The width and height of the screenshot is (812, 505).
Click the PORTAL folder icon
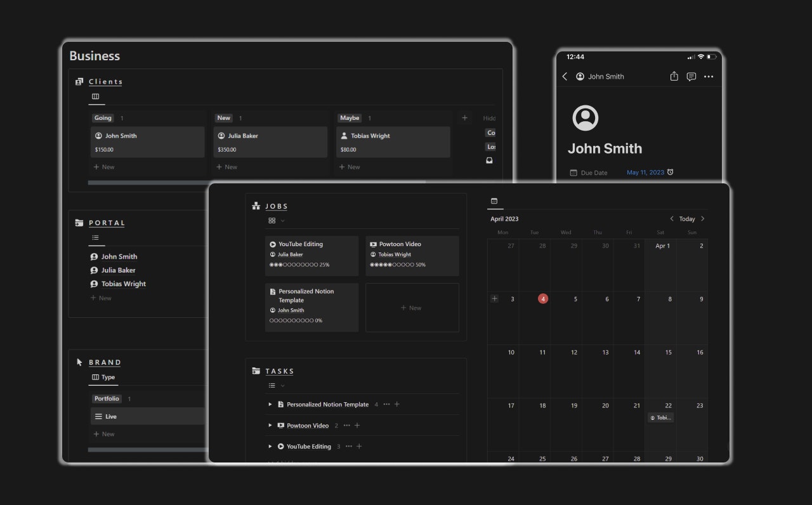(79, 223)
